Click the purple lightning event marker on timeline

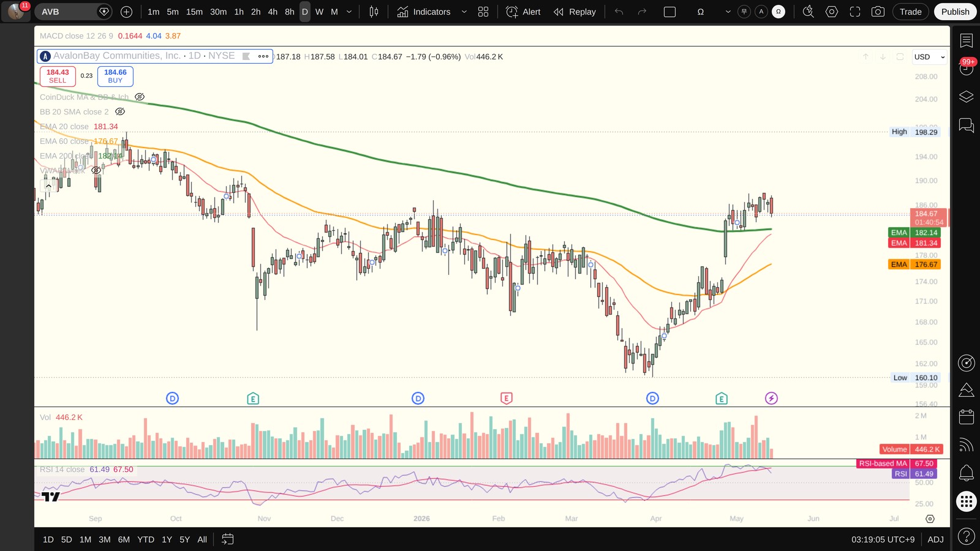click(x=771, y=399)
